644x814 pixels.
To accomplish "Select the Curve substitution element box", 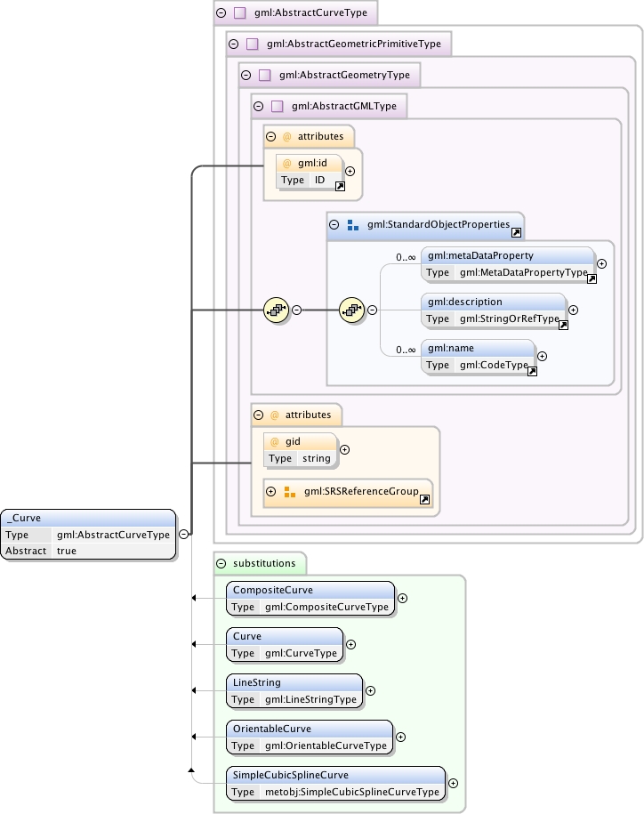I will [285, 644].
